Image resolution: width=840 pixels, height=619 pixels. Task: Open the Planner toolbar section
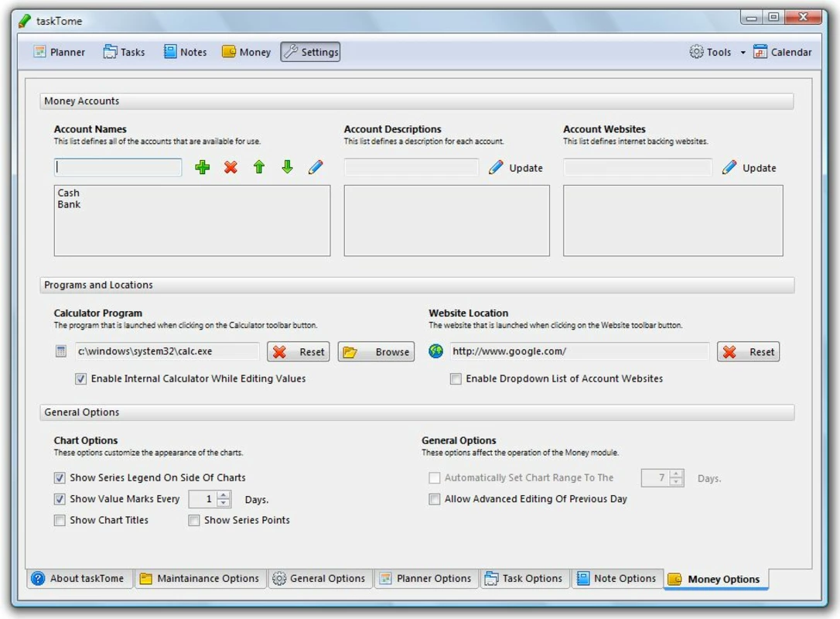pos(60,52)
